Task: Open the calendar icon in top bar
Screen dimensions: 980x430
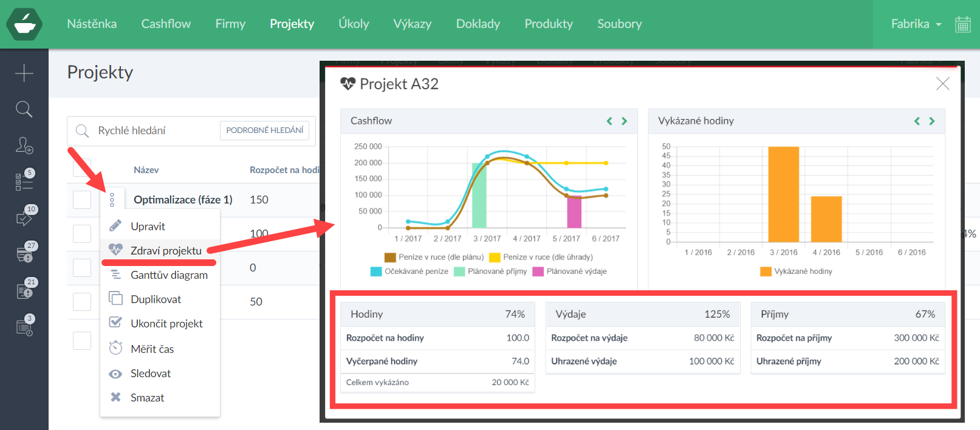Action: click(962, 24)
